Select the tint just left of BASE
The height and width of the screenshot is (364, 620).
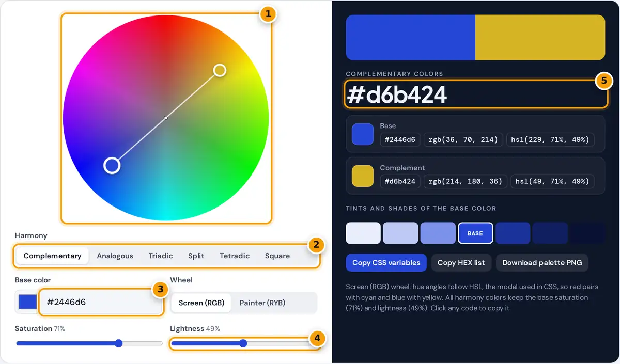click(x=438, y=233)
